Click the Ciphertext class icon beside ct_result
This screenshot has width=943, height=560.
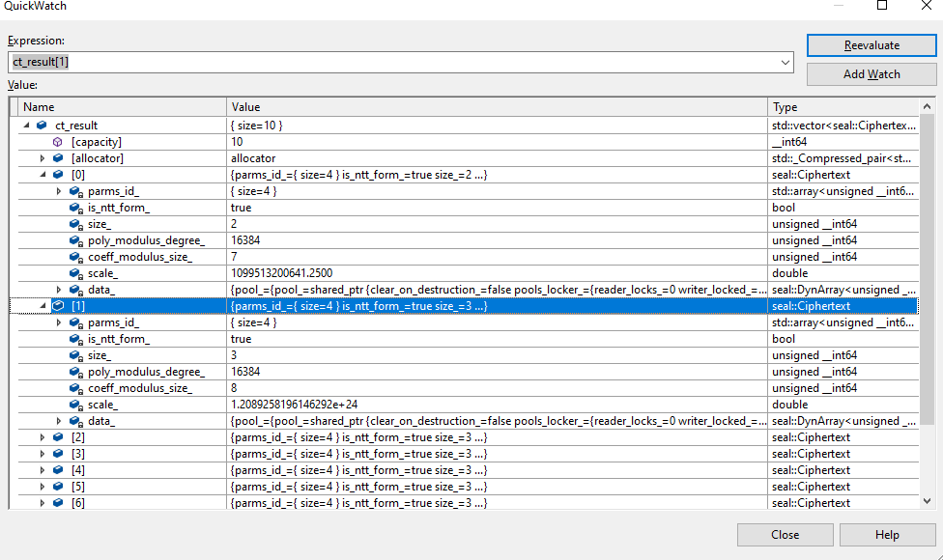tap(41, 125)
